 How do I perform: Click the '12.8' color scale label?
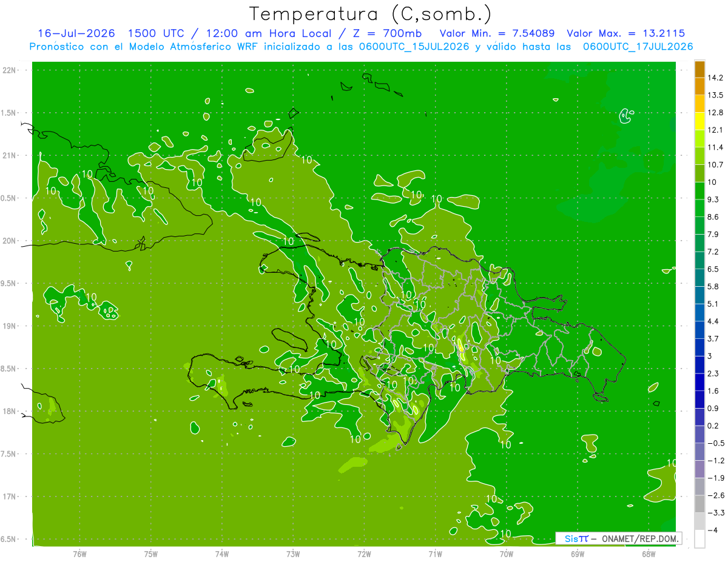coord(716,113)
